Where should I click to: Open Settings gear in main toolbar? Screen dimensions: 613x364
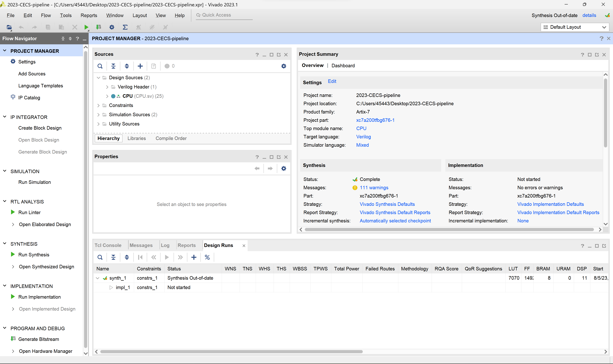point(112,27)
